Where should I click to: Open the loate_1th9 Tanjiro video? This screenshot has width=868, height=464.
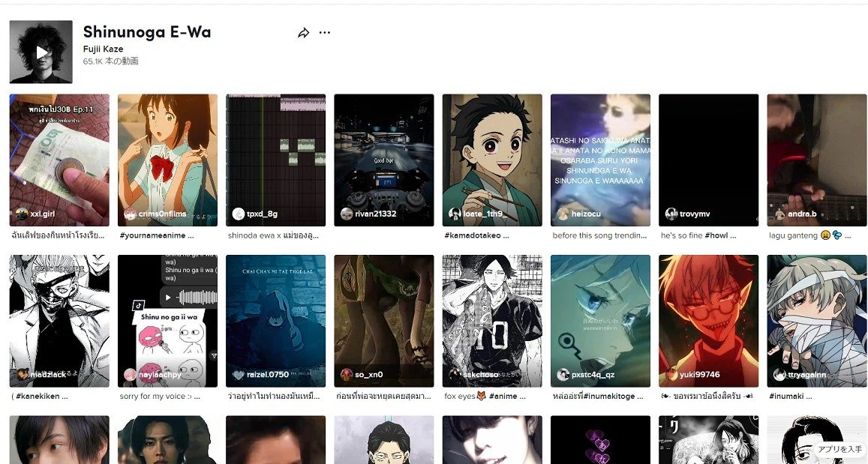pos(492,160)
